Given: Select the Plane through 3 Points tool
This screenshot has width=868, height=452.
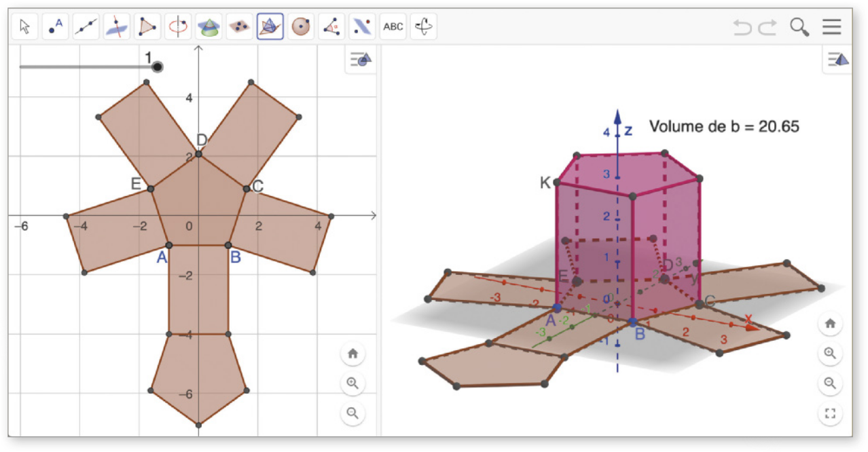Looking at the screenshot, I should click(x=239, y=26).
